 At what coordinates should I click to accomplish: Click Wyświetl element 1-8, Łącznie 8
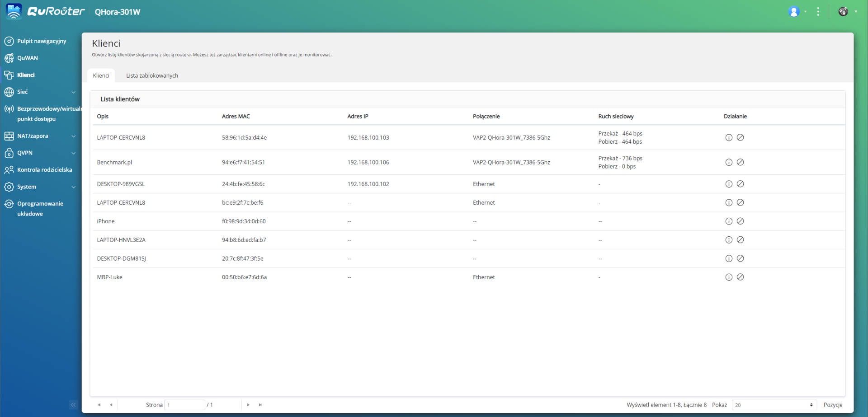(x=666, y=405)
